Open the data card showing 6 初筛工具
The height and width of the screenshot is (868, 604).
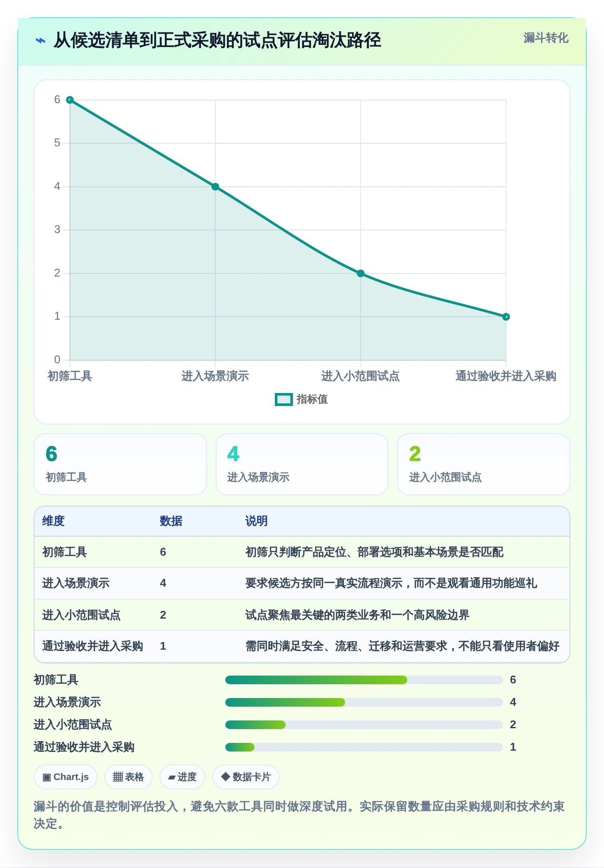(x=120, y=464)
